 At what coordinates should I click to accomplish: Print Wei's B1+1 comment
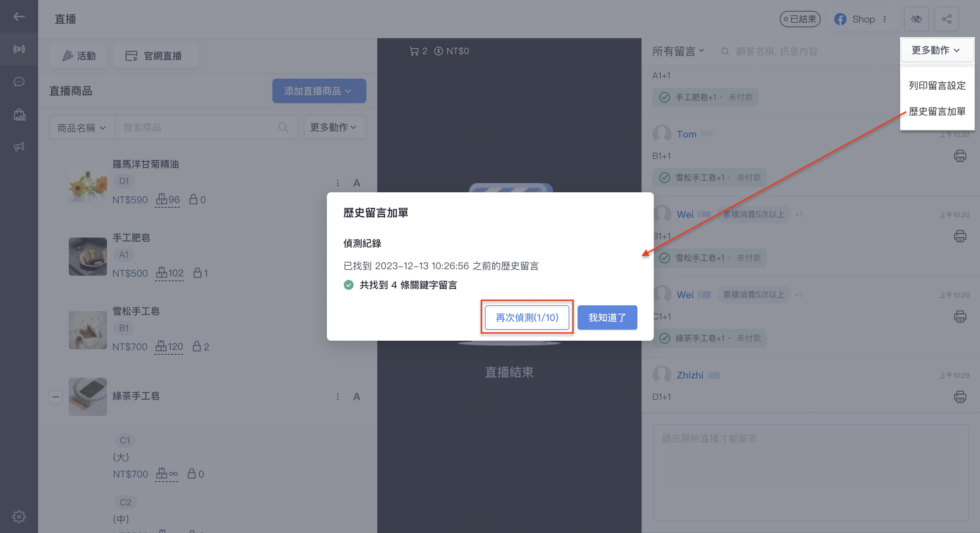tap(960, 236)
